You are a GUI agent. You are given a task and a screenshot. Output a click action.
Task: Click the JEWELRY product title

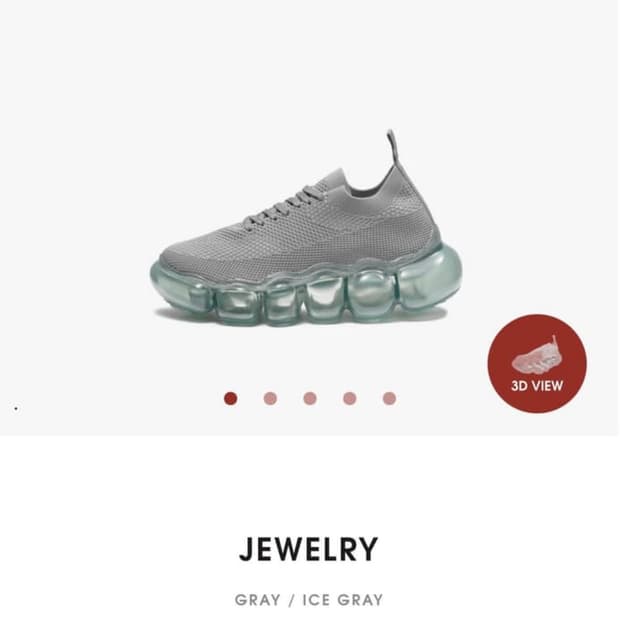[x=309, y=549]
